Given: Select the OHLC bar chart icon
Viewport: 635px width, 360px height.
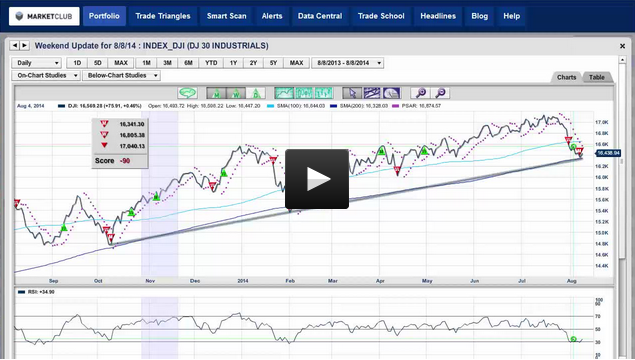Looking at the screenshot, I should coord(323,93).
